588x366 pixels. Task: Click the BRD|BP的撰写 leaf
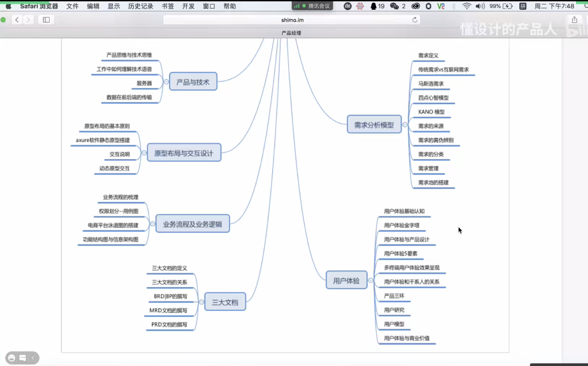(170, 296)
